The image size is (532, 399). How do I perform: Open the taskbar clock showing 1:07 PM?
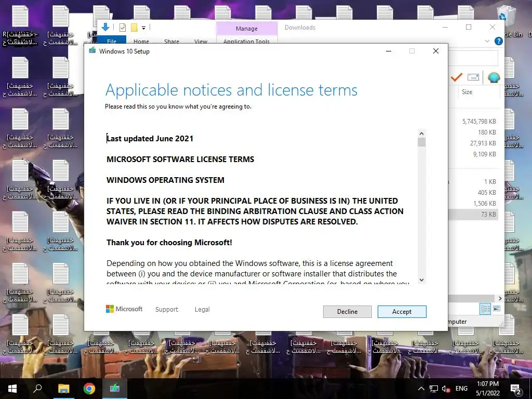click(x=487, y=389)
